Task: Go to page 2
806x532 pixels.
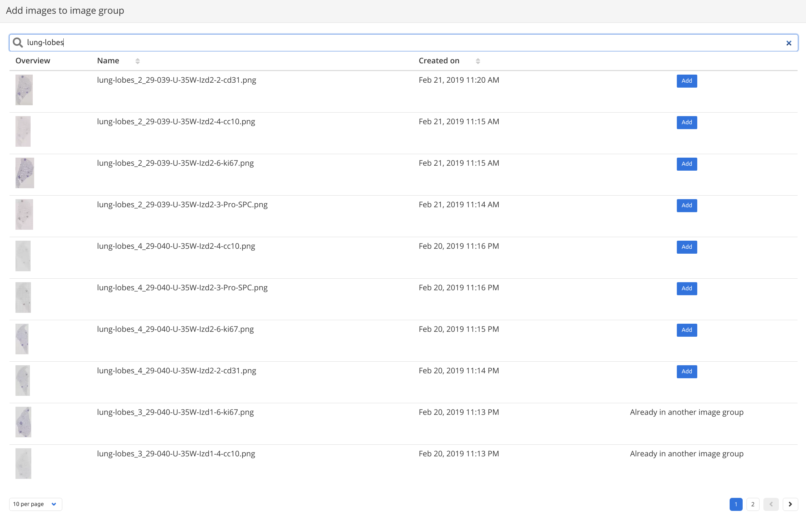Action: tap(753, 504)
